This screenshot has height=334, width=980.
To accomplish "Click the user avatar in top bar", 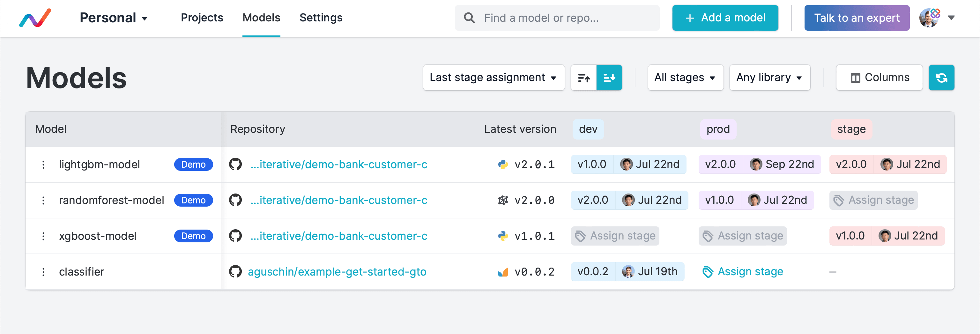I will 929,18.
